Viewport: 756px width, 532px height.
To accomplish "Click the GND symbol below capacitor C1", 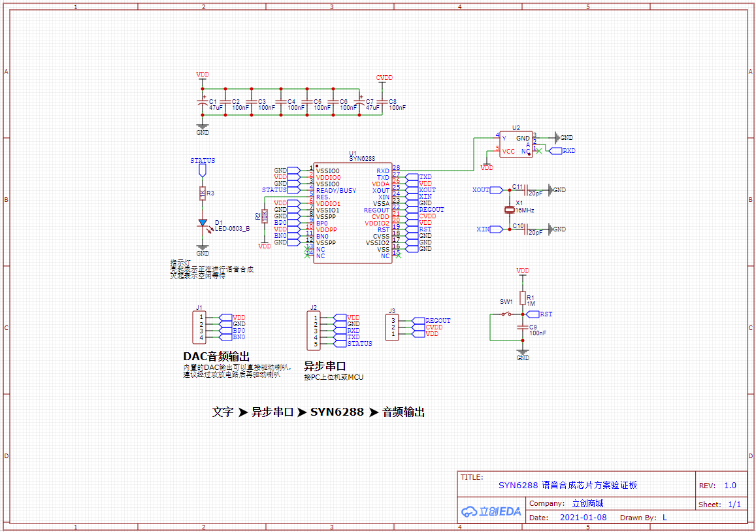I will coord(203,128).
